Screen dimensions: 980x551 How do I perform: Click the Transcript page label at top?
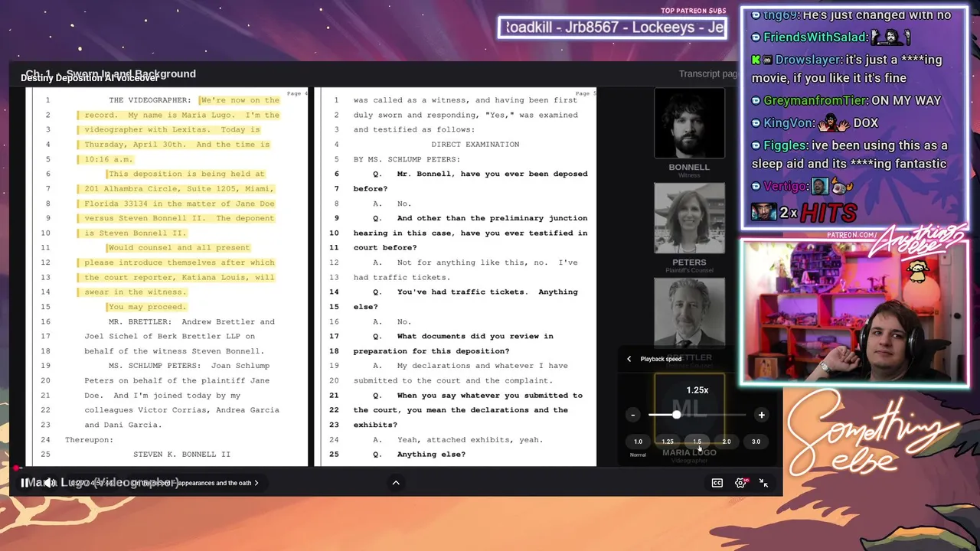[x=708, y=74]
